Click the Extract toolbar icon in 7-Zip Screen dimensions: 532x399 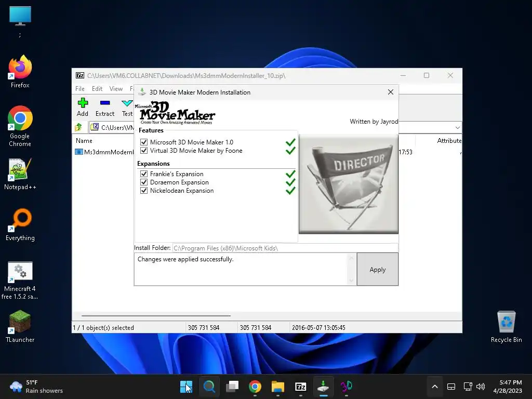(105, 107)
